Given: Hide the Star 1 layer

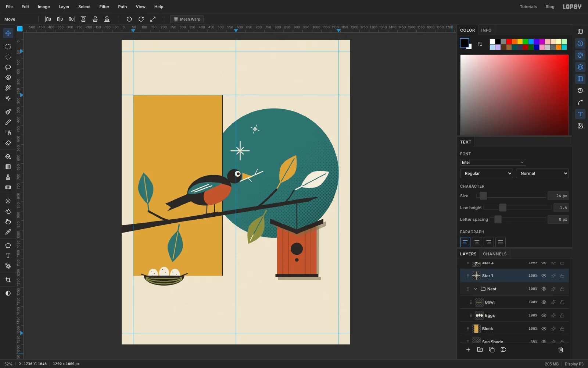Looking at the screenshot, I should pyautogui.click(x=544, y=276).
